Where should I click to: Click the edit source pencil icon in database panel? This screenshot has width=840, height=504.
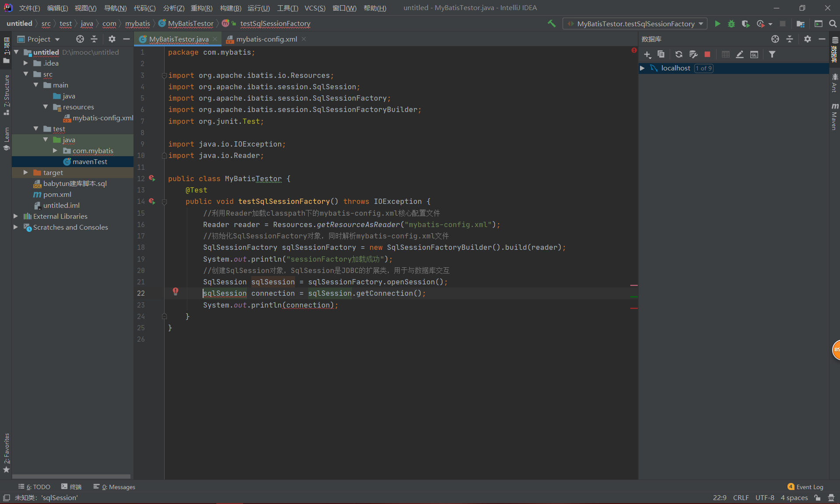click(740, 54)
